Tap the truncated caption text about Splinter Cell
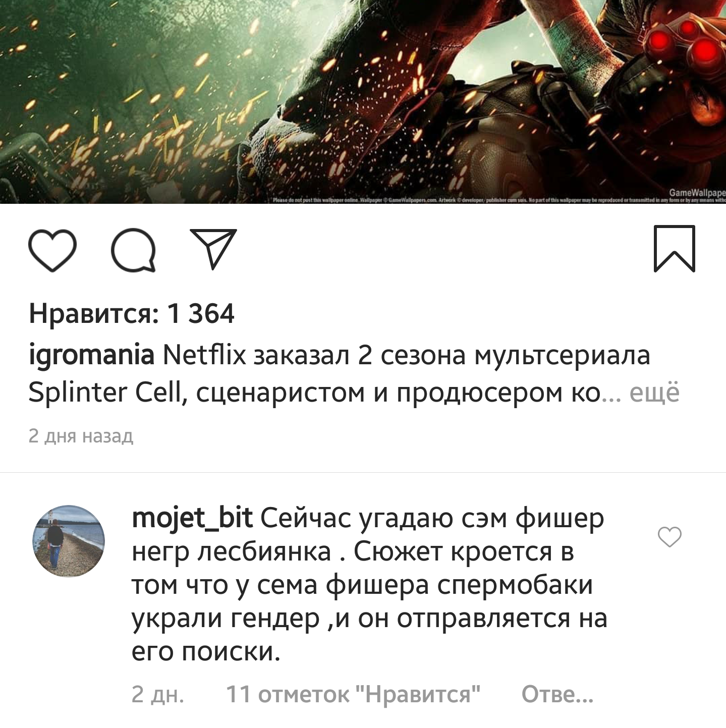726x728 pixels. point(339,374)
